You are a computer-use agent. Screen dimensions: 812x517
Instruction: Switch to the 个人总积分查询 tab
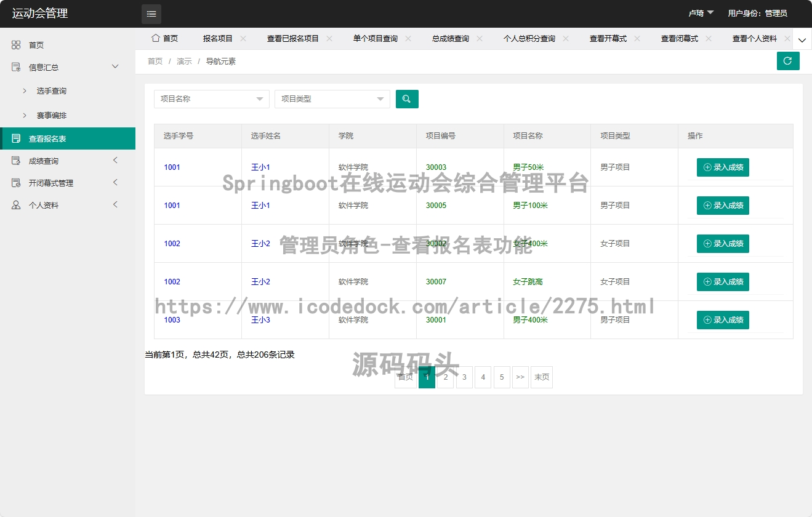click(529, 38)
